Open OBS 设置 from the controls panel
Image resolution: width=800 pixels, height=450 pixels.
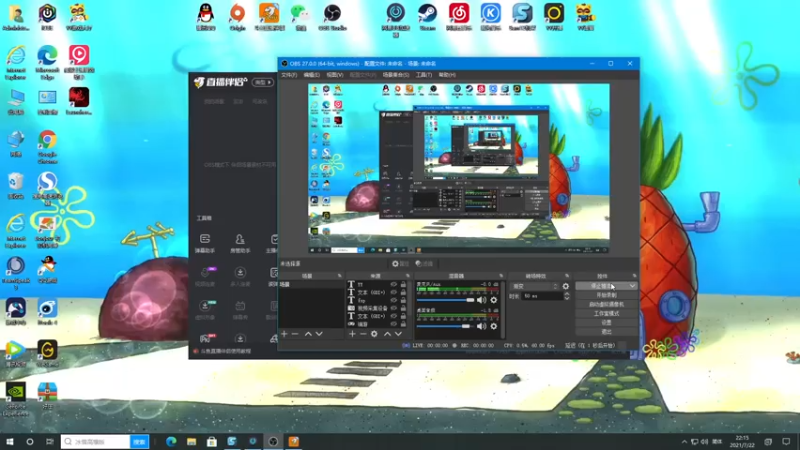click(606, 323)
